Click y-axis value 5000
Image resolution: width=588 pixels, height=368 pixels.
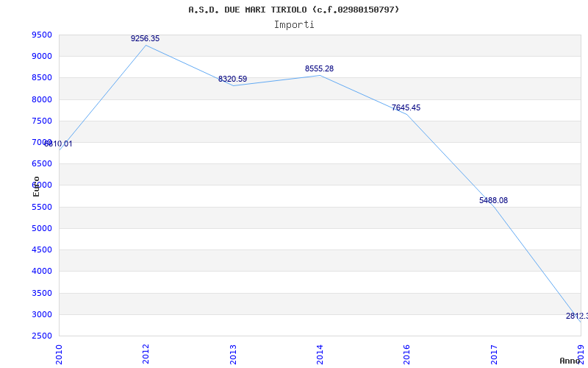(x=42, y=228)
